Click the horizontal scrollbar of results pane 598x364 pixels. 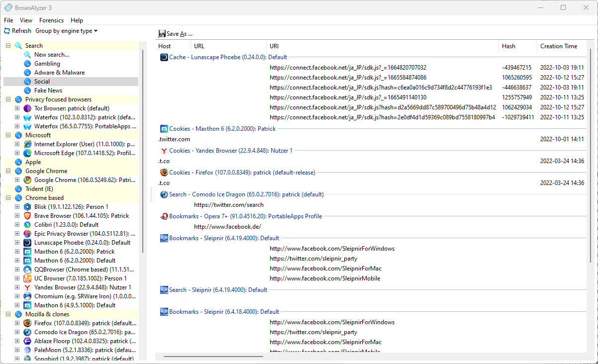click(213, 356)
